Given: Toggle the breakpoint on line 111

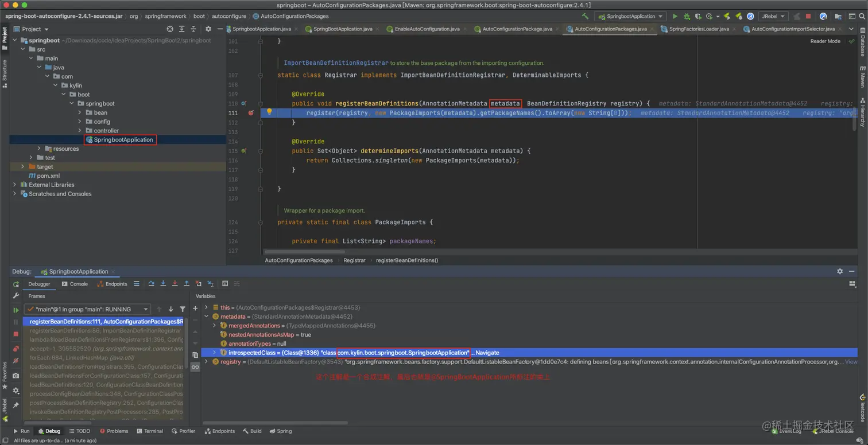Looking at the screenshot, I should click(x=251, y=113).
